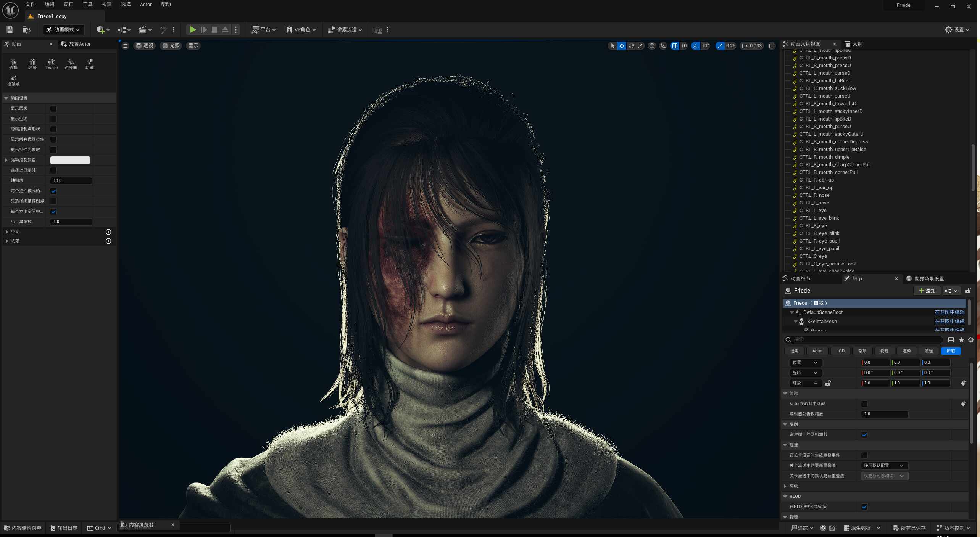Enable the 显示层级 checkbox
Viewport: 980px width, 537px height.
[53, 108]
